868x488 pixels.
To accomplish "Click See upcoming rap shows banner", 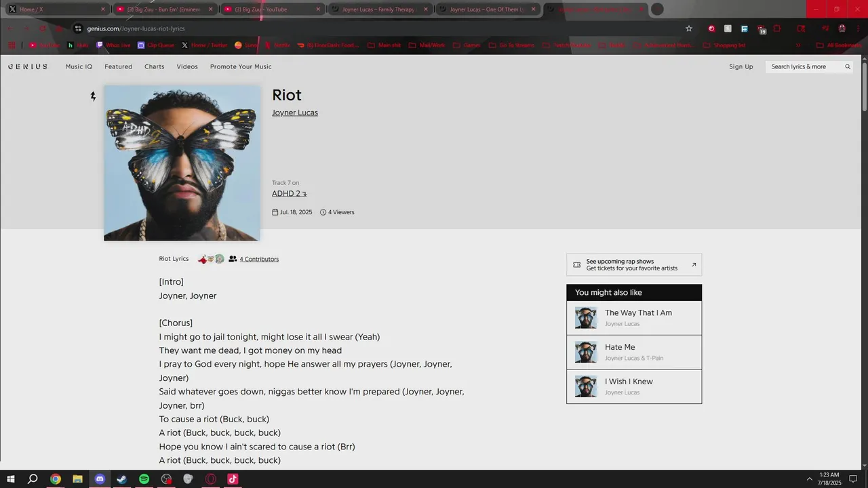I will (x=634, y=265).
